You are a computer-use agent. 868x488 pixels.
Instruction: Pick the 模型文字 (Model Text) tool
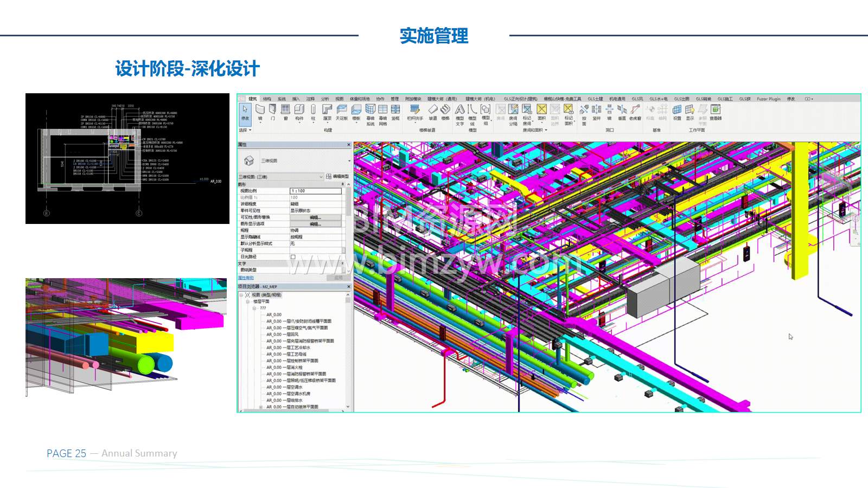pyautogui.click(x=460, y=115)
